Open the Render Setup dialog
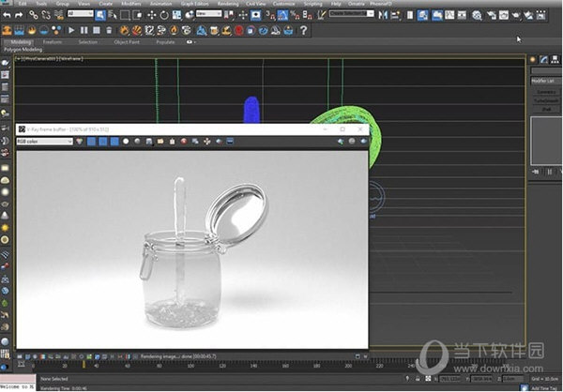This screenshot has width=563, height=392. 492,15
